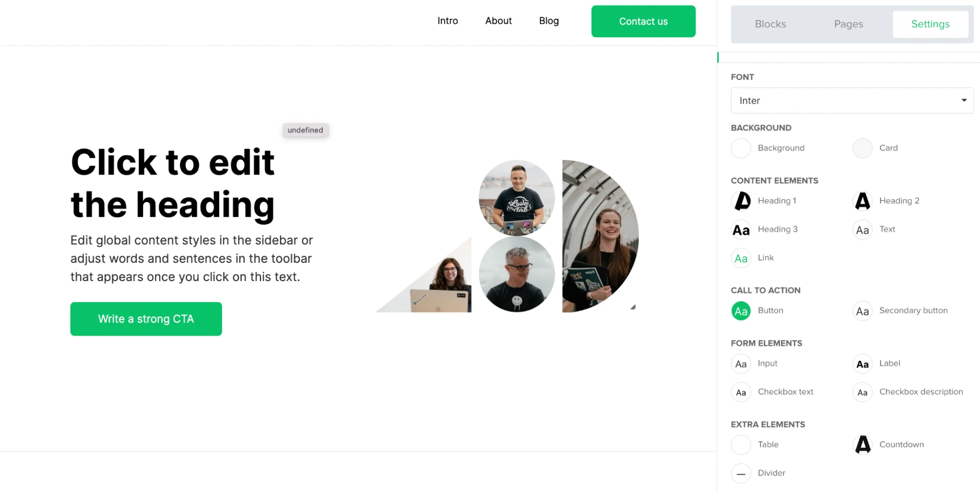The image size is (980, 492).
Task: Open the Secondary button style icon
Action: [862, 311]
